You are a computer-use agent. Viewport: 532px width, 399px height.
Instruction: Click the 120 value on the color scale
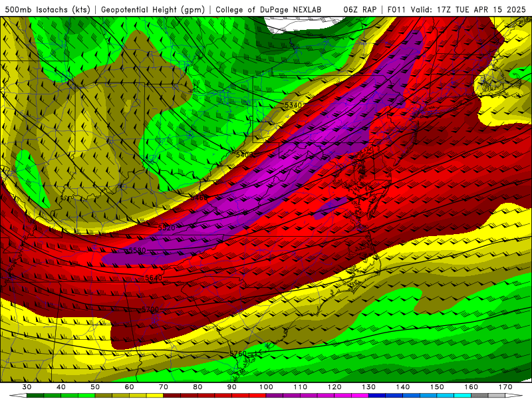point(334,387)
